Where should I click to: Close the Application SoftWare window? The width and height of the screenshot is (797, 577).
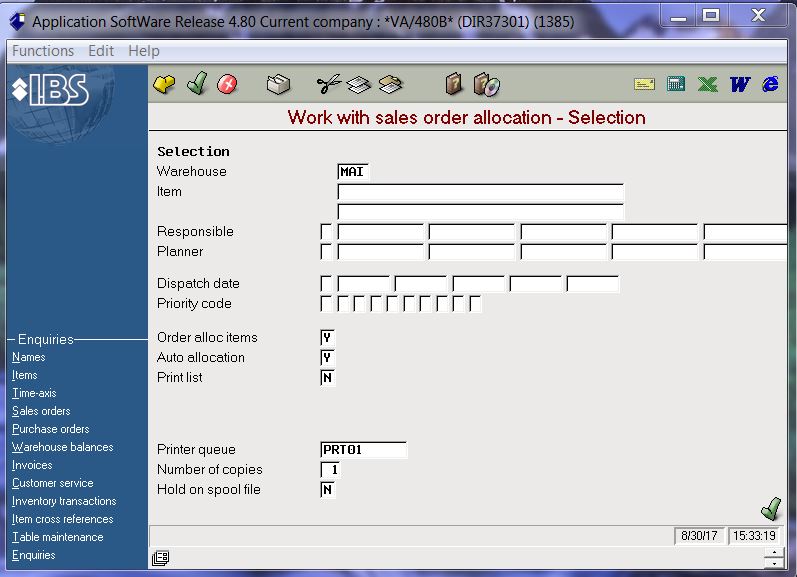click(x=758, y=15)
